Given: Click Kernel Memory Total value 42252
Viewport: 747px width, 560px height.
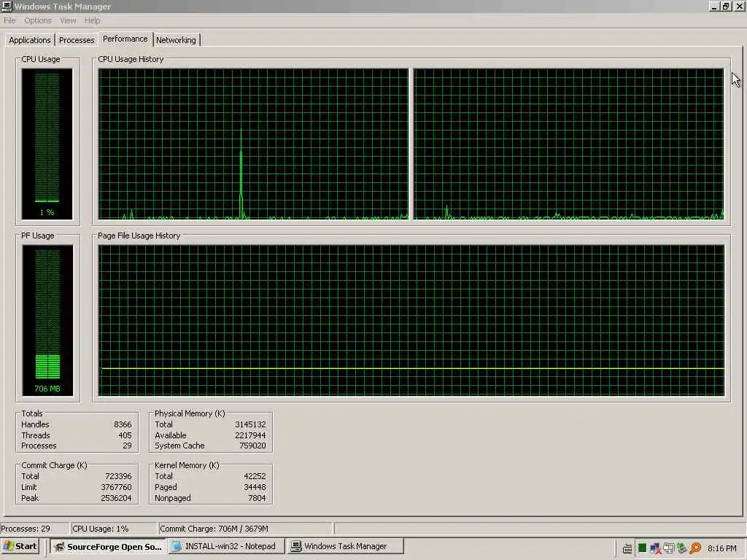Looking at the screenshot, I should [x=255, y=476].
